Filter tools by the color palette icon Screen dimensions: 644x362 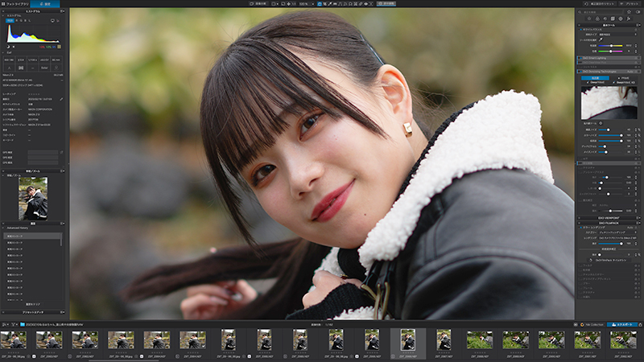tap(597, 19)
